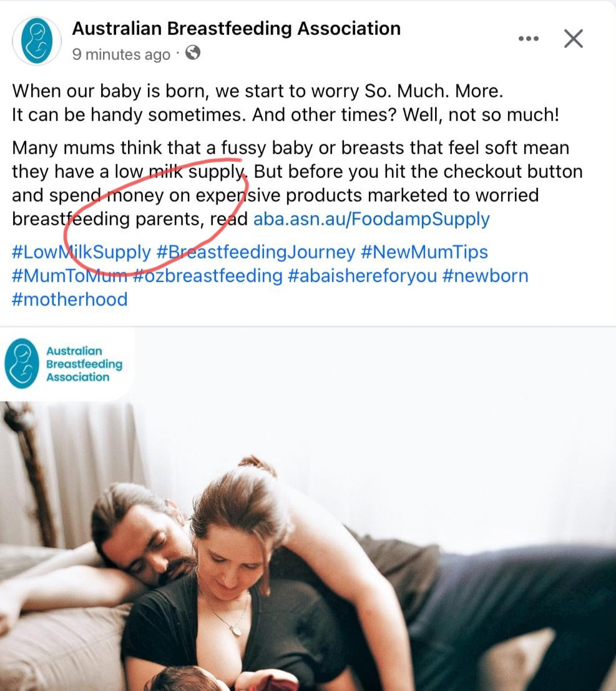Image resolution: width=616 pixels, height=691 pixels.
Task: Open the #motherhood hashtag
Action: 70,300
